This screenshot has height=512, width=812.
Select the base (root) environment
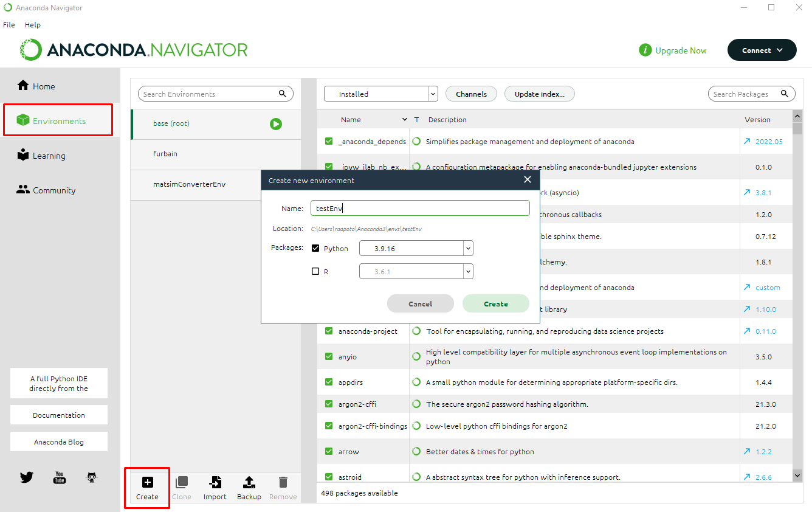[x=216, y=124]
